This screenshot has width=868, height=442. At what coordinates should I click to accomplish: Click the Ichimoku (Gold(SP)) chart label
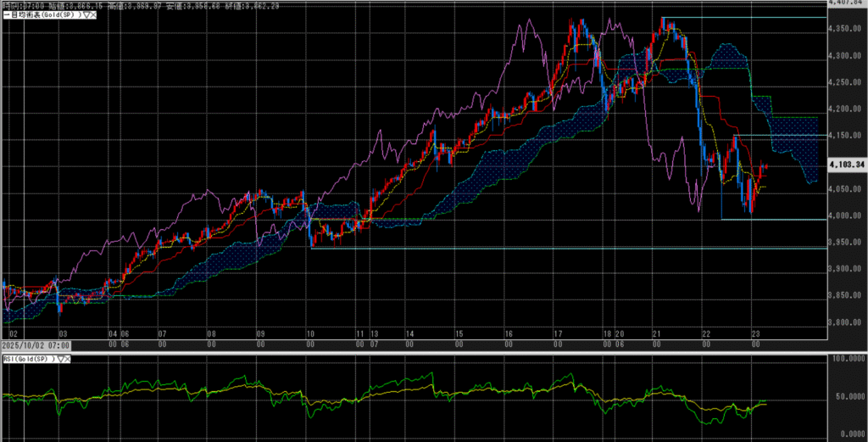[41, 16]
